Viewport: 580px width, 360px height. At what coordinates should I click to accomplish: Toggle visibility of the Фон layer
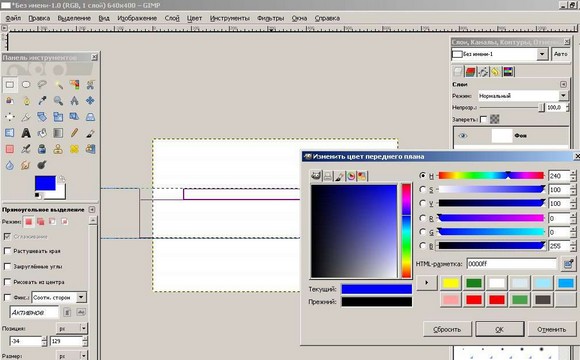tap(462, 136)
